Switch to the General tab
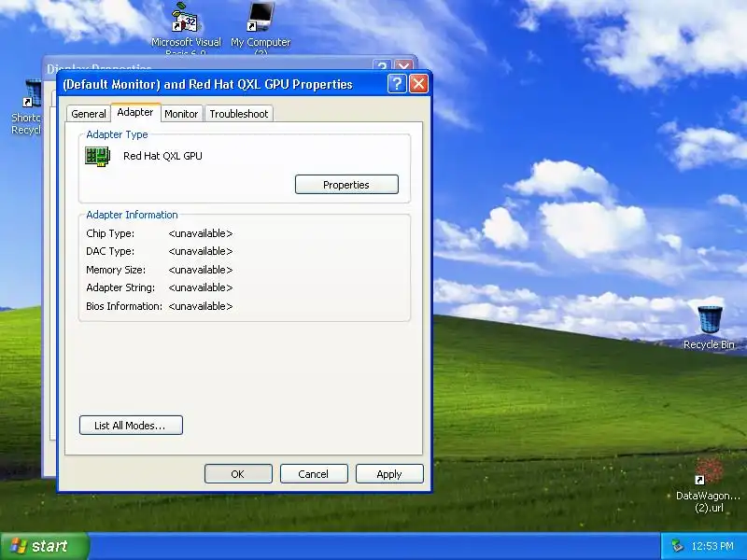Viewport: 747px width, 560px height. tap(89, 114)
